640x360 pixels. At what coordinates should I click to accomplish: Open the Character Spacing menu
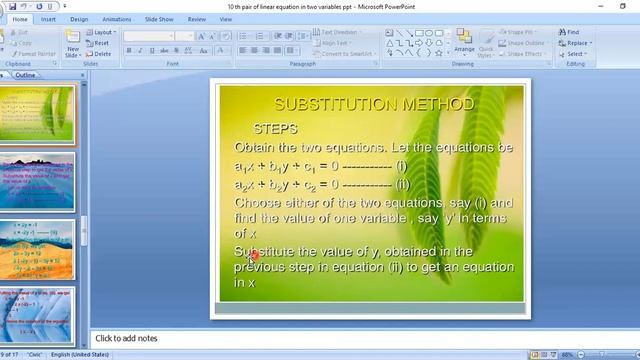(x=188, y=51)
